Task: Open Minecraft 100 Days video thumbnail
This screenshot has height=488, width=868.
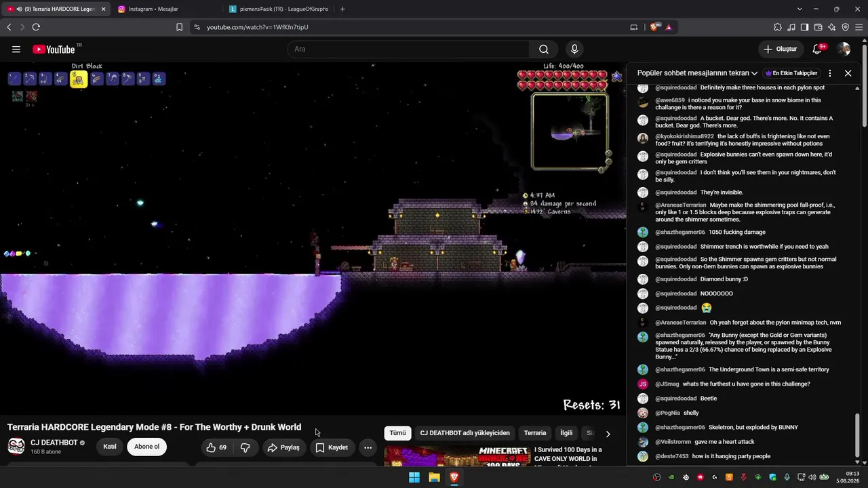Action: pyautogui.click(x=456, y=455)
